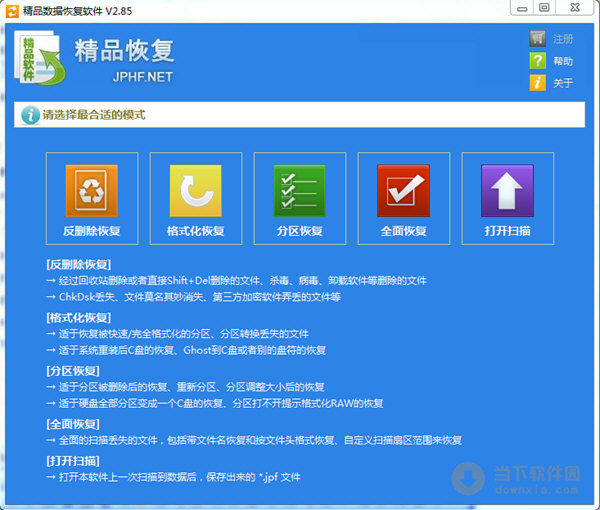Open the 帮助 help link
Screen dimensions: 600x510
tap(563, 61)
